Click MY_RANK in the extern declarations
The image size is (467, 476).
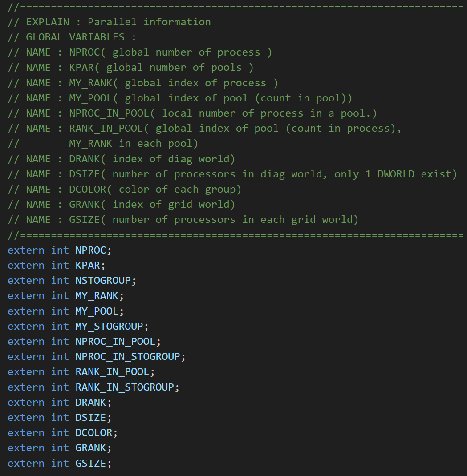point(97,295)
